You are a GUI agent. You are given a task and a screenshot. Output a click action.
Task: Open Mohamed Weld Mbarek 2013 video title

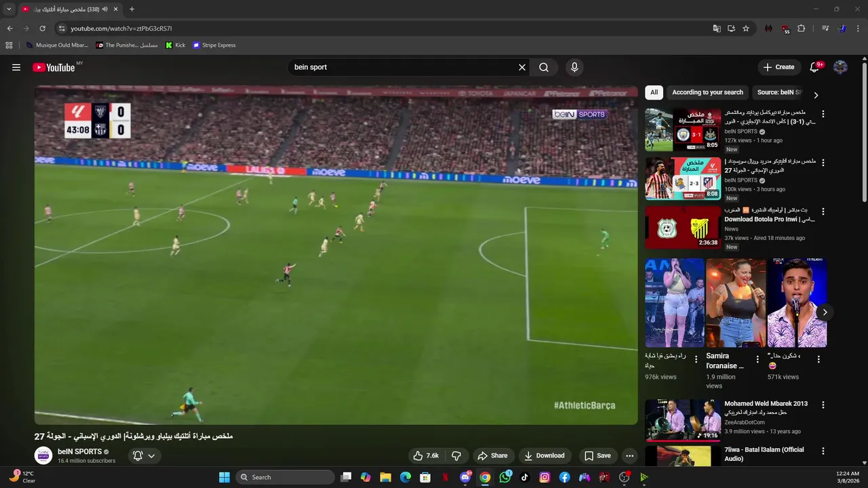(x=766, y=404)
